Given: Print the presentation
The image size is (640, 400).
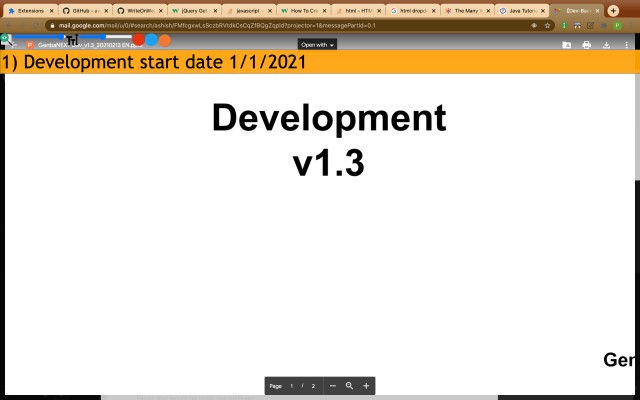Looking at the screenshot, I should pos(587,45).
